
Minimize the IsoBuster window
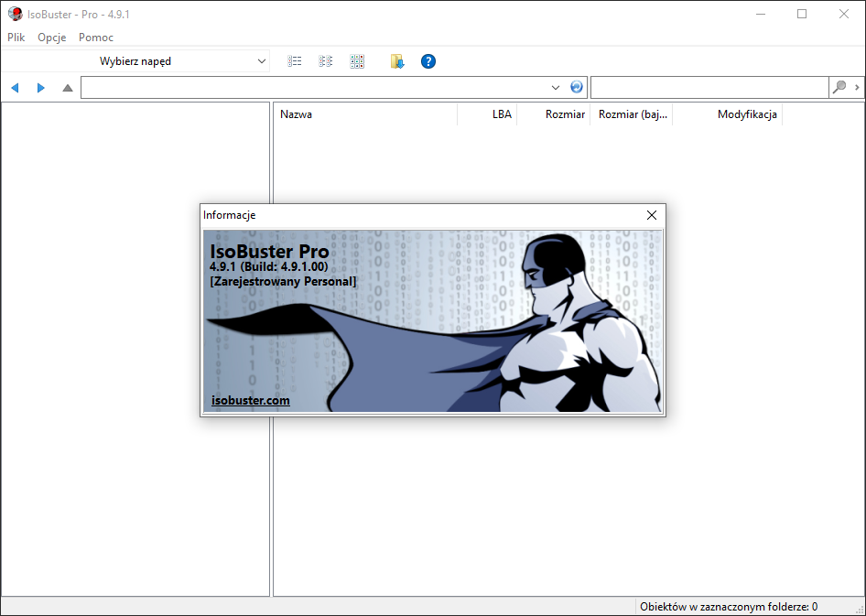point(761,15)
